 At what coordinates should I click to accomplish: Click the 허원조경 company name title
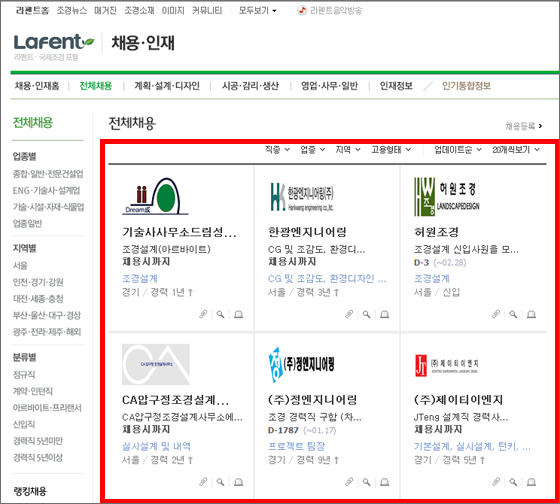[x=436, y=233]
